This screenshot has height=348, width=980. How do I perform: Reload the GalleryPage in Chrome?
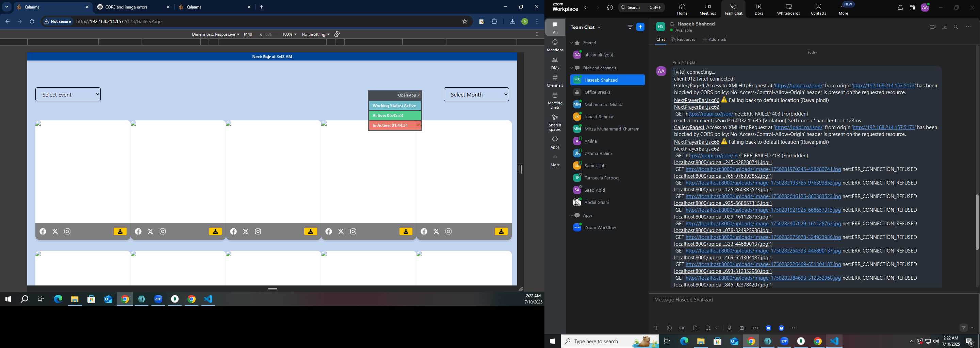click(x=32, y=22)
